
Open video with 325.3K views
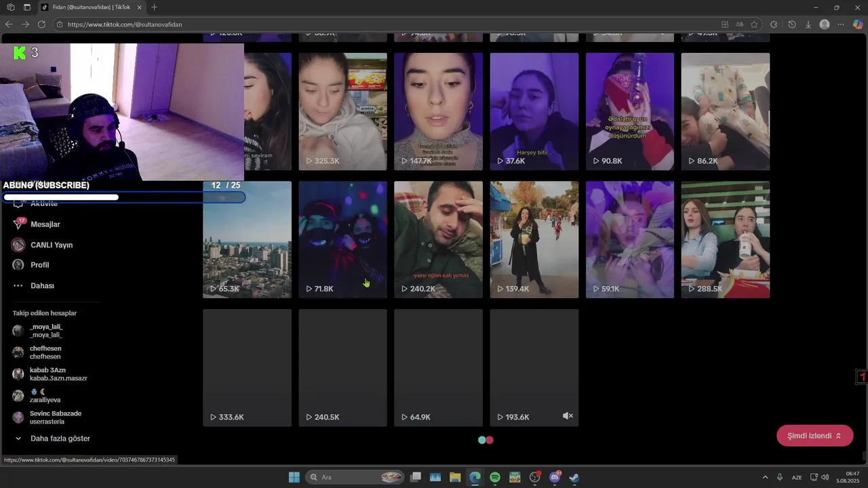343,112
